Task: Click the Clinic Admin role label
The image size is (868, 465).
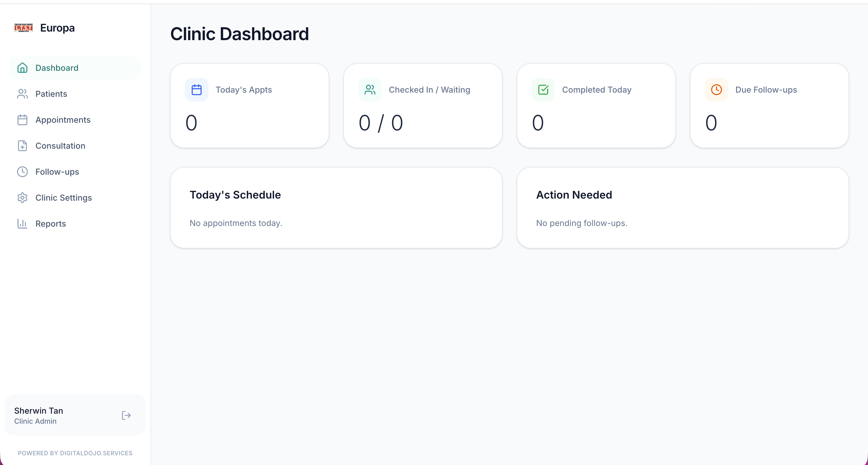Action: point(35,421)
